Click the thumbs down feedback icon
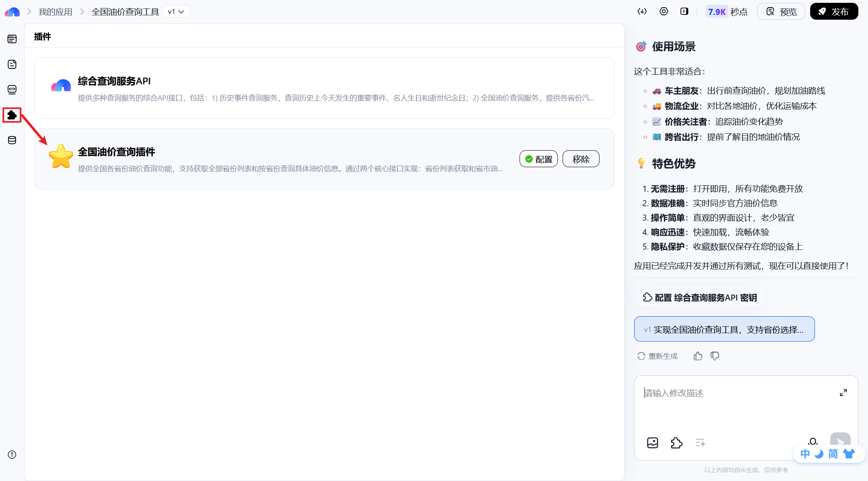868x481 pixels. pyautogui.click(x=715, y=356)
